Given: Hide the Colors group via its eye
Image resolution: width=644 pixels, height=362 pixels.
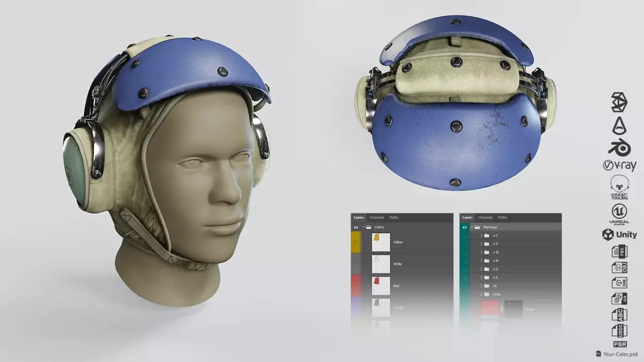Looking at the screenshot, I should point(356,227).
